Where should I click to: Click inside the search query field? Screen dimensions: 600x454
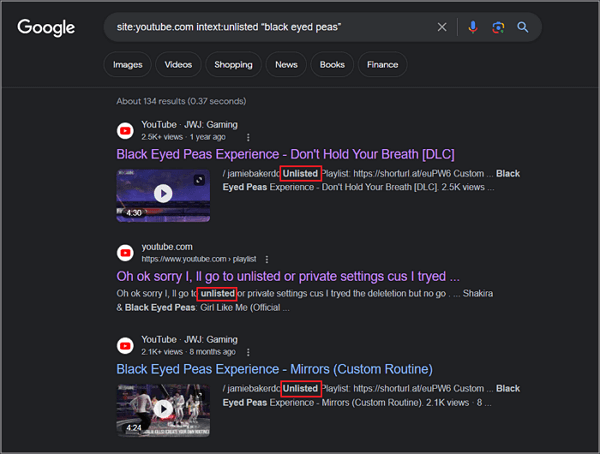tap(270, 27)
